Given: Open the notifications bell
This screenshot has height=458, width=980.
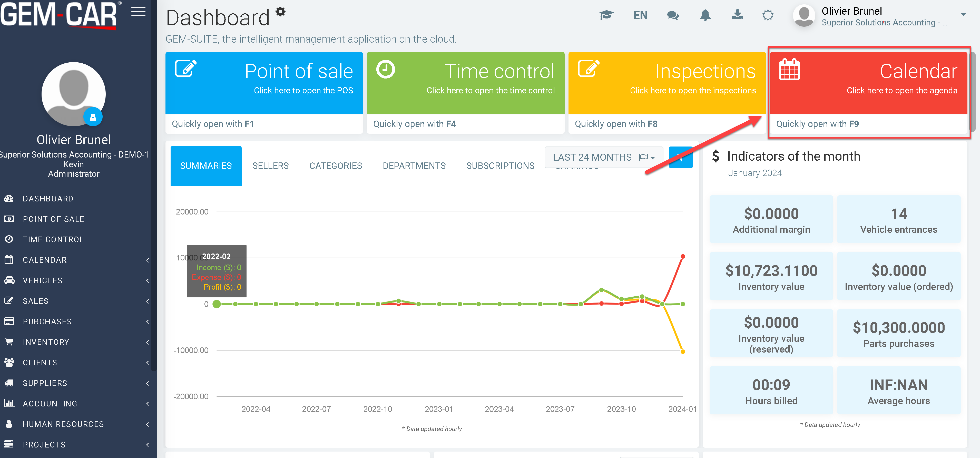Looking at the screenshot, I should 705,15.
